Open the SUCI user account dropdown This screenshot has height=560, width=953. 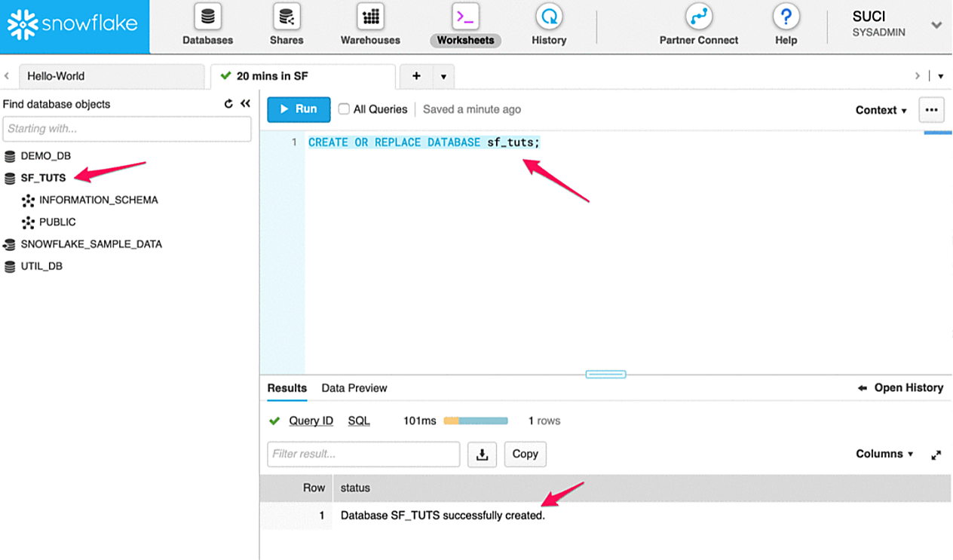[936, 25]
